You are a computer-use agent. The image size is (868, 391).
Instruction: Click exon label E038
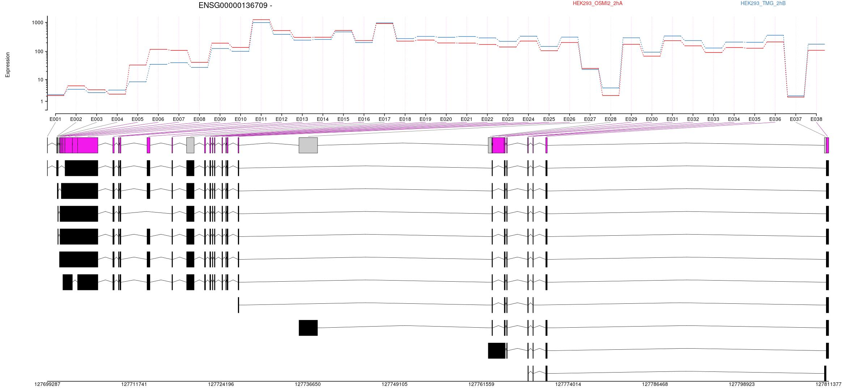[x=816, y=119]
